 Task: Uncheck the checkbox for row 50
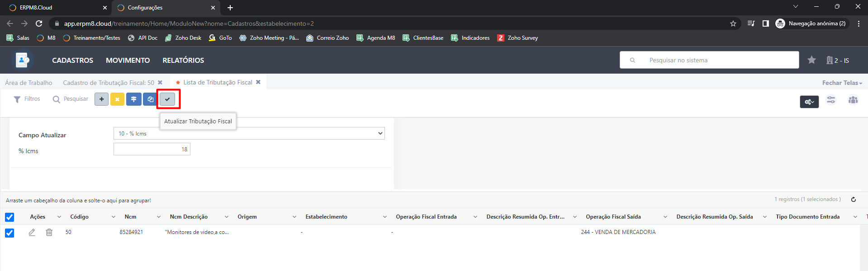(9, 233)
